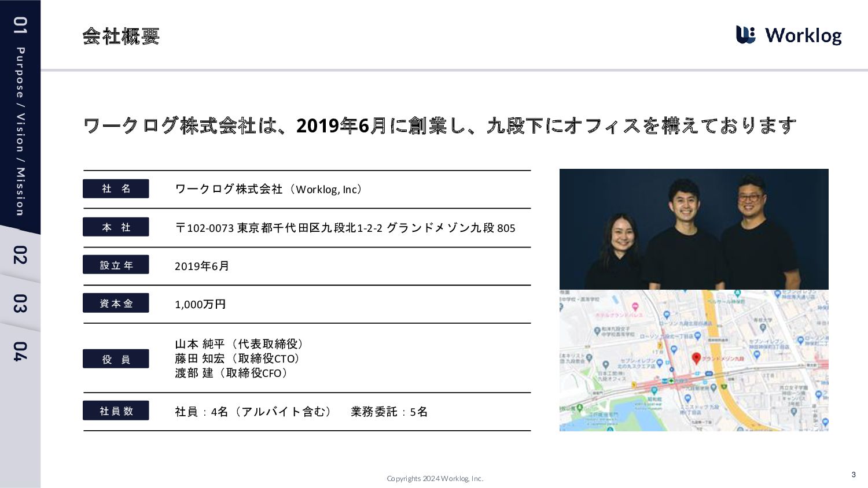Select section tab 01 Purpose / Vision / Mission
The width and height of the screenshot is (868, 488).
(20, 116)
